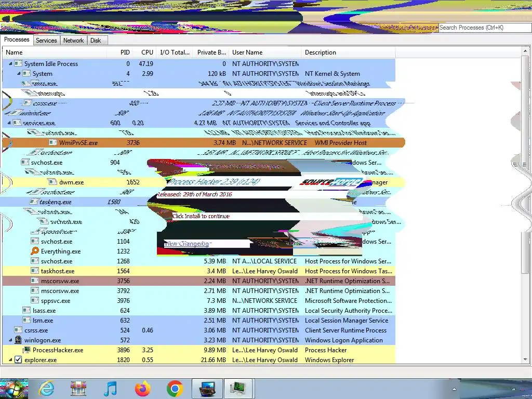Click the ProcessHacker.exe monitor icon
Viewport: 532px width, 399px height.
coord(26,350)
